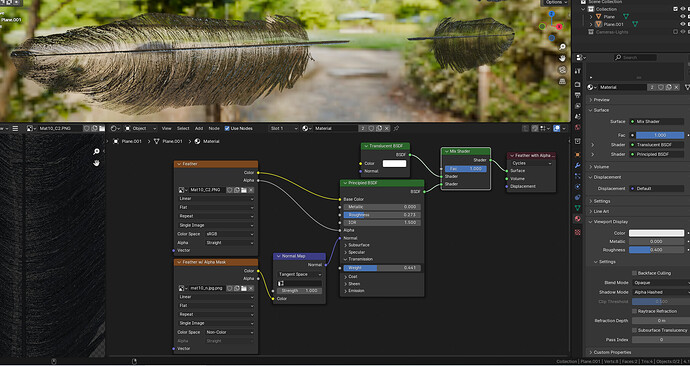
Task: Open viewport Options menu
Action: coord(556,2)
